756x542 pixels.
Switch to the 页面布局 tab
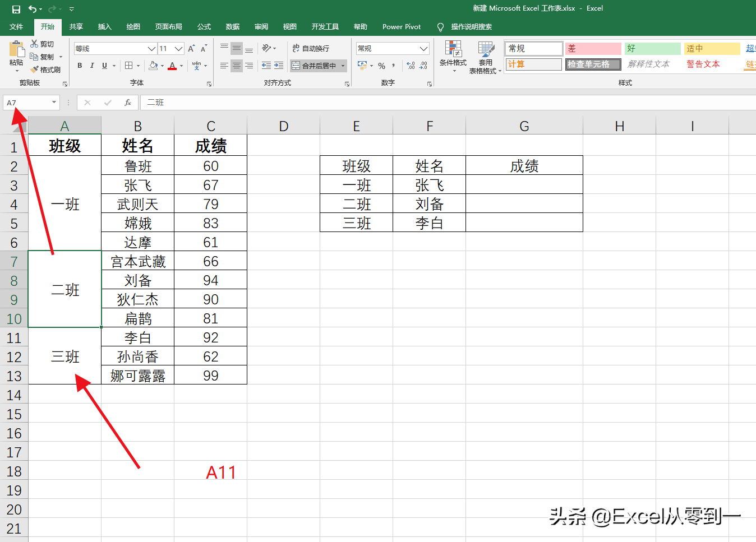click(x=168, y=27)
